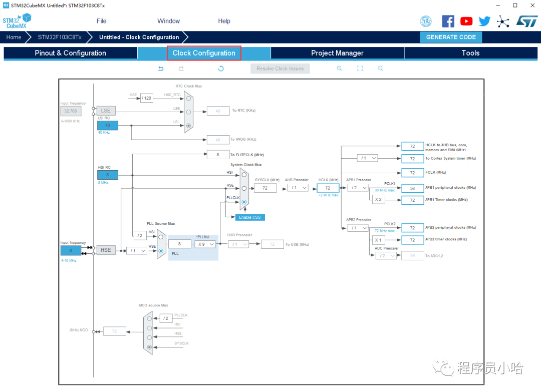Open the Project Manager tab
This screenshot has height=392, width=541.
pos(337,53)
